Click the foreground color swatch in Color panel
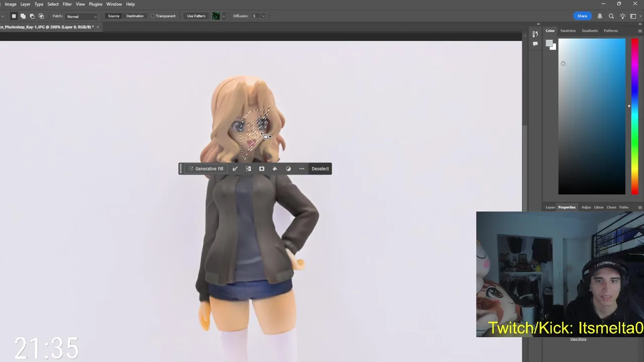 [549, 44]
